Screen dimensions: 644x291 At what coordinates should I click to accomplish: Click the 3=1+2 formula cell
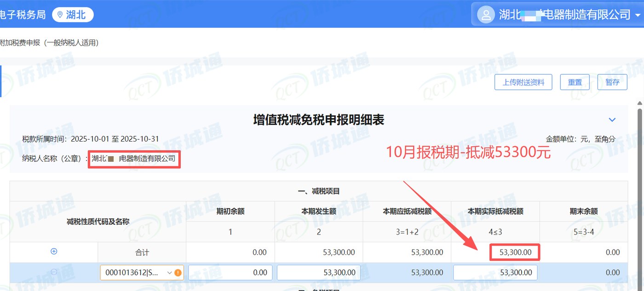tap(407, 232)
